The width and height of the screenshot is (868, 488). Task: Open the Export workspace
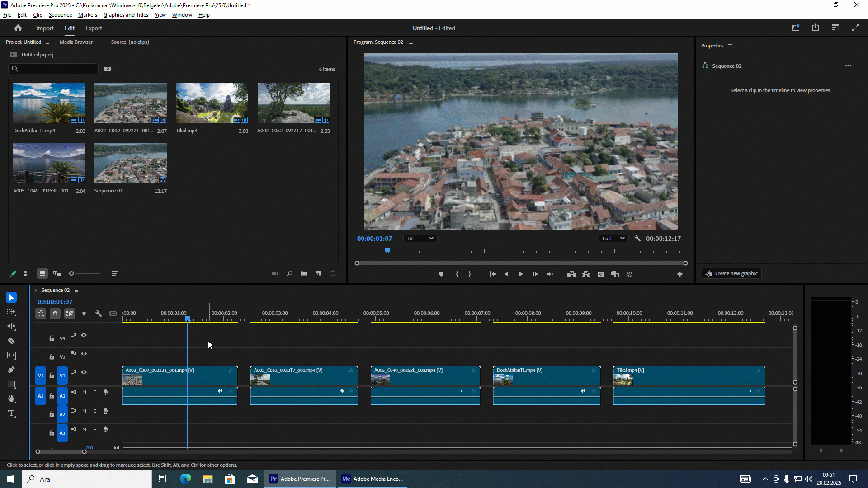(94, 28)
